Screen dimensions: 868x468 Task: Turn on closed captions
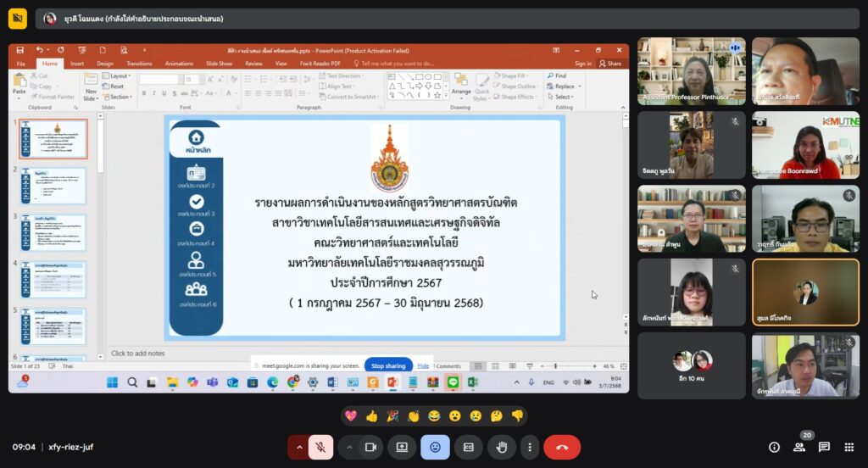pos(468,447)
